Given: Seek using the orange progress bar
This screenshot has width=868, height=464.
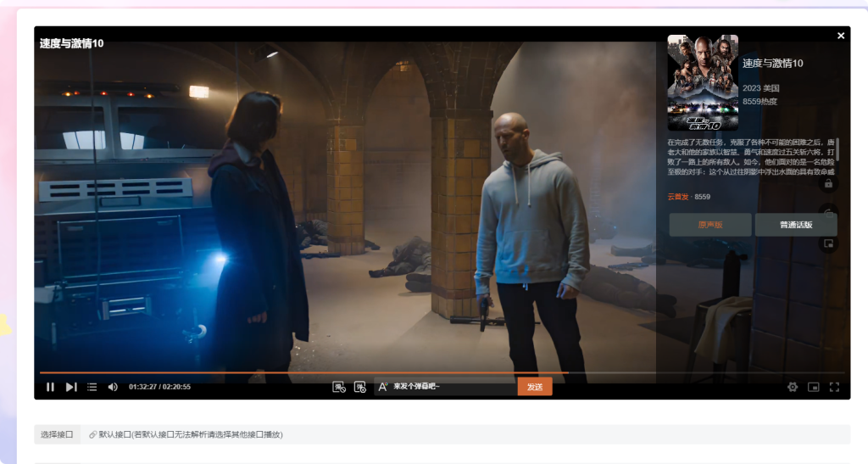Looking at the screenshot, I should [339, 372].
